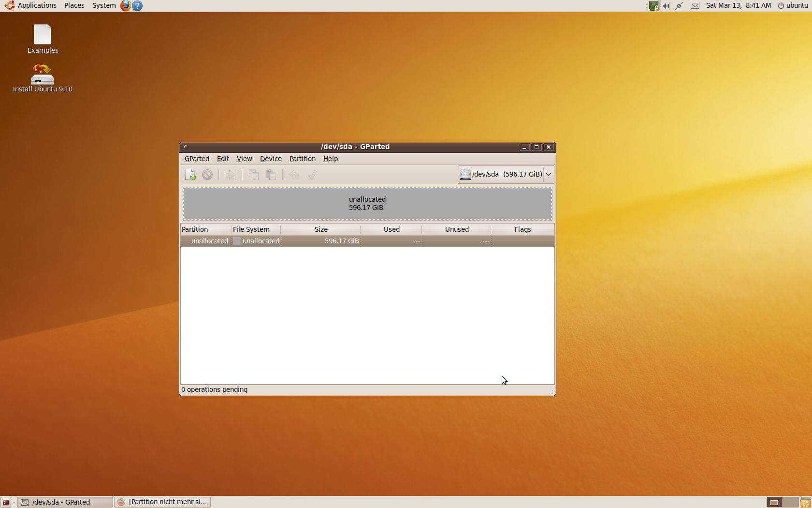Image resolution: width=812 pixels, height=508 pixels.
Task: Select the unallocated 596.17 GiB disk graphic
Action: pos(367,204)
